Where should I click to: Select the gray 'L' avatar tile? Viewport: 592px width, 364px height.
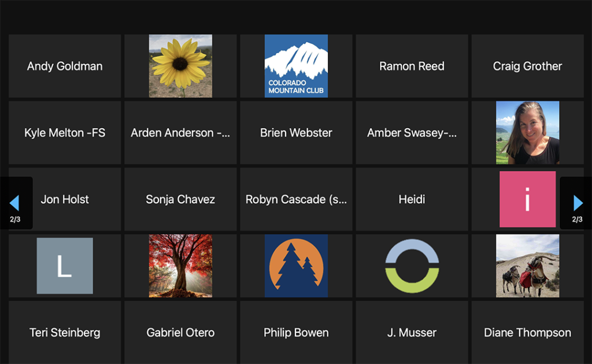65,266
